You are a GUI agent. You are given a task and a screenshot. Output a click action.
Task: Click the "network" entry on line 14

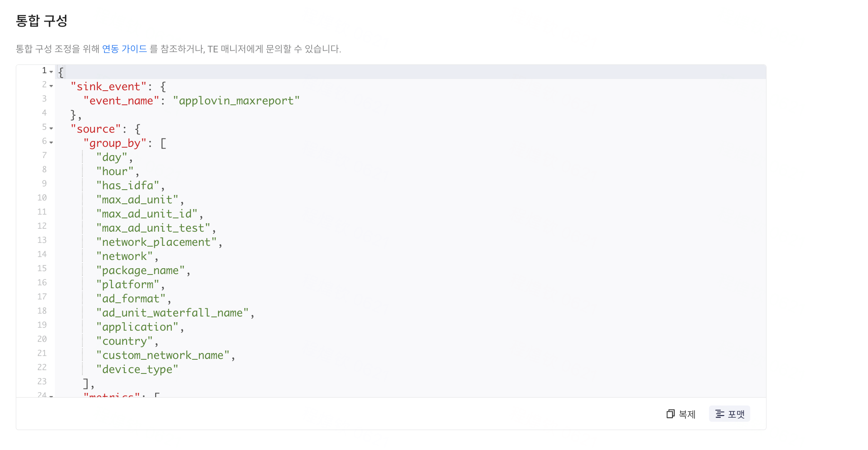[x=124, y=256]
